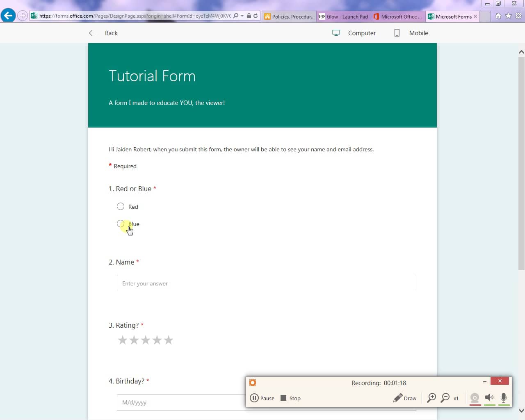The height and width of the screenshot is (420, 525).
Task: Minimize the recorder toolbar
Action: (485, 381)
